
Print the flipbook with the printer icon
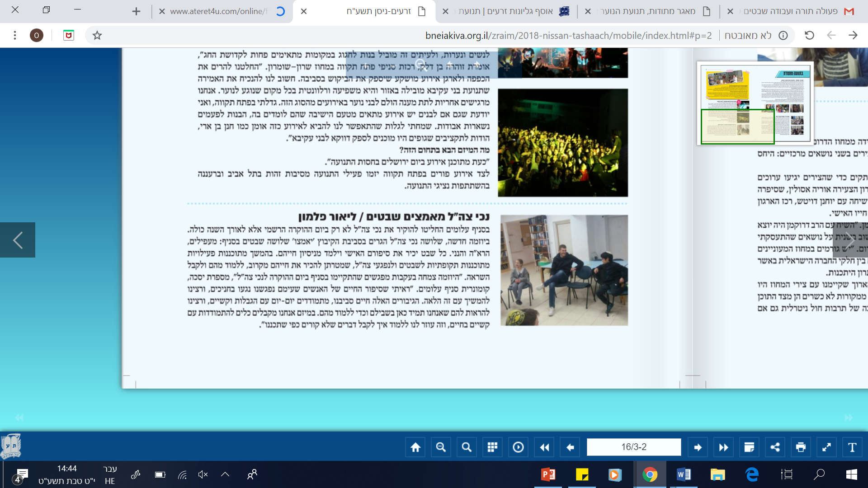click(801, 447)
